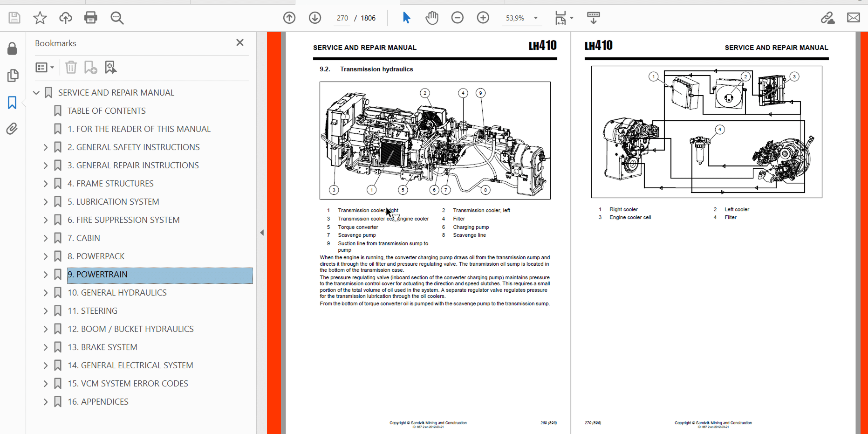This screenshot has width=868, height=434.
Task: Expand 7. CABIN bookmark
Action: (46, 238)
